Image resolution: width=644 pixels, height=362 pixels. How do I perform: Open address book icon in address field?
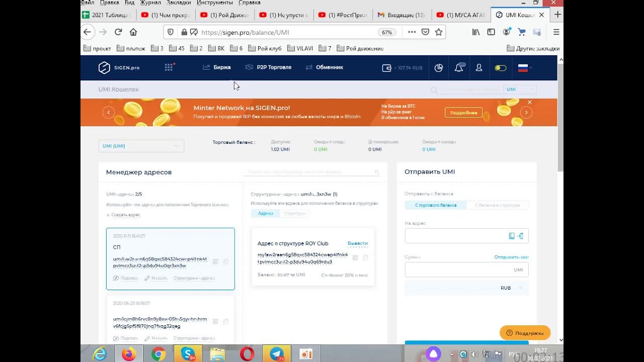[512, 236]
